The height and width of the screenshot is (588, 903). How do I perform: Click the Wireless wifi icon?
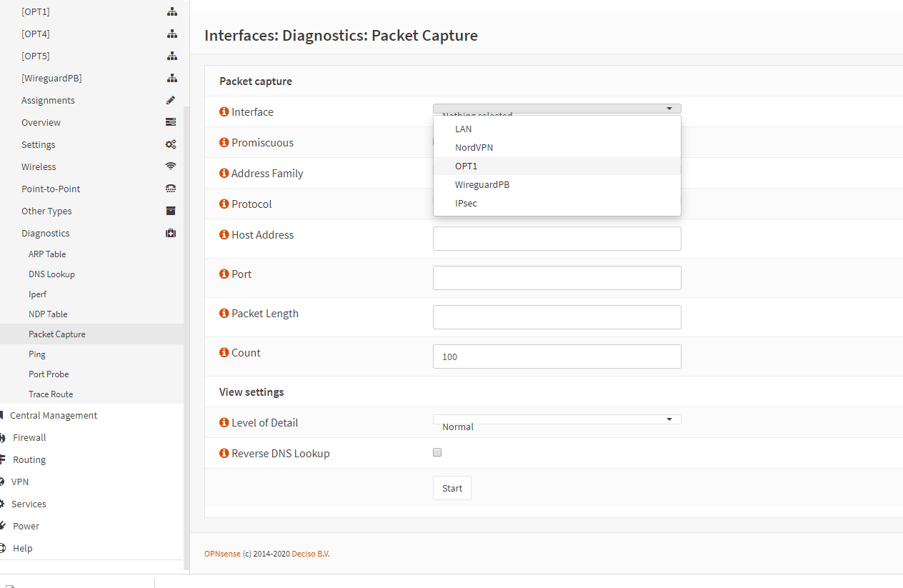171,166
